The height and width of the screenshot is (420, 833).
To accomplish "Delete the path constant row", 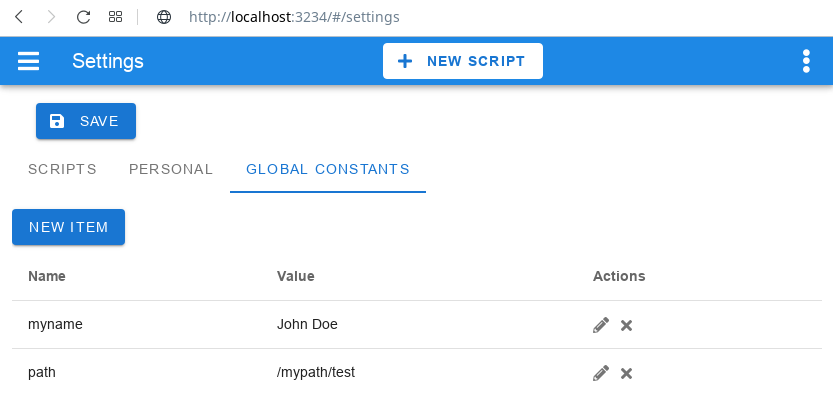I will click(626, 374).
